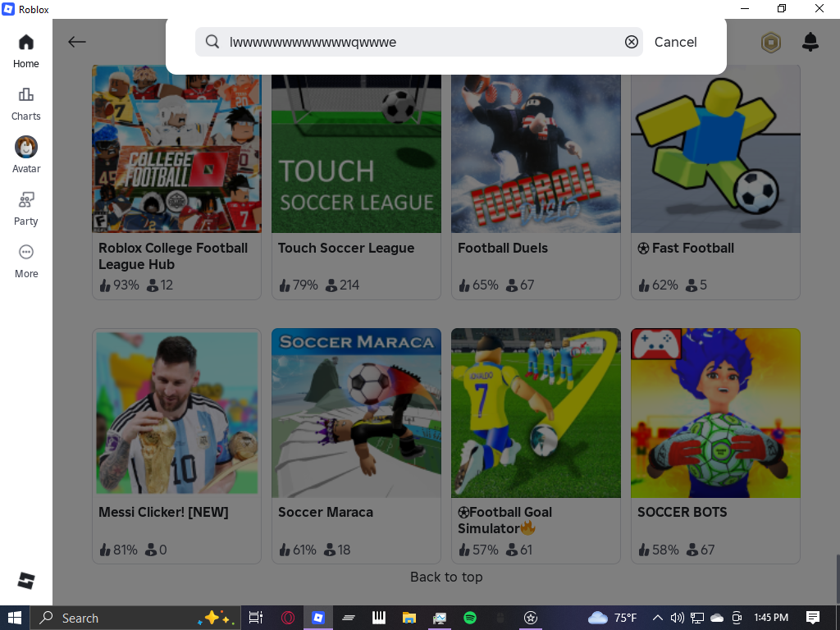The width and height of the screenshot is (840, 630).
Task: Open the Charts sidebar item
Action: pos(25,104)
